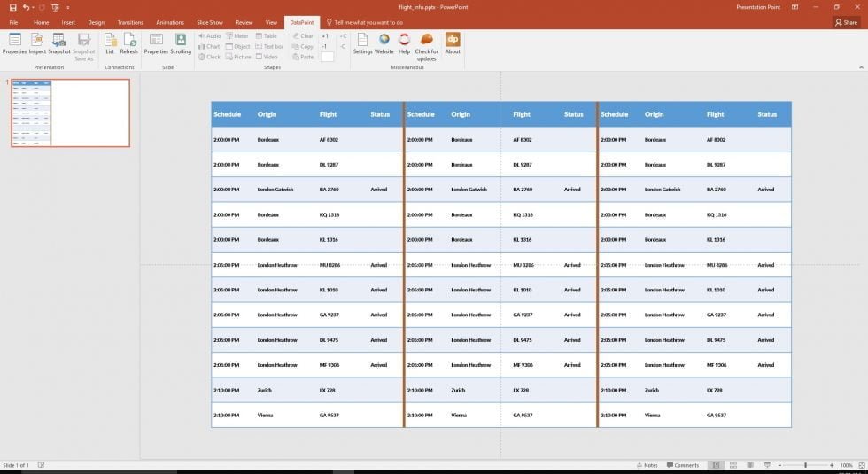Image resolution: width=868 pixels, height=474 pixels.
Task: Switch to the Slide Show tab
Action: [210, 23]
